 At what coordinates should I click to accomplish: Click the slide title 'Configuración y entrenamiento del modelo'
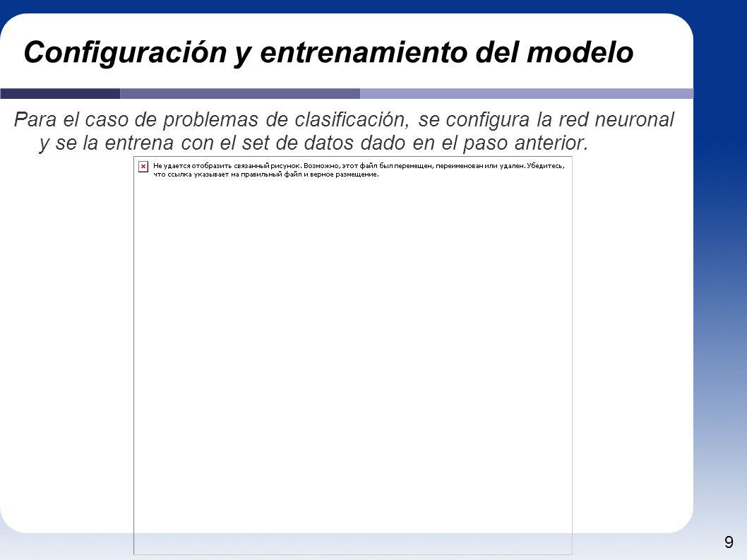point(328,52)
